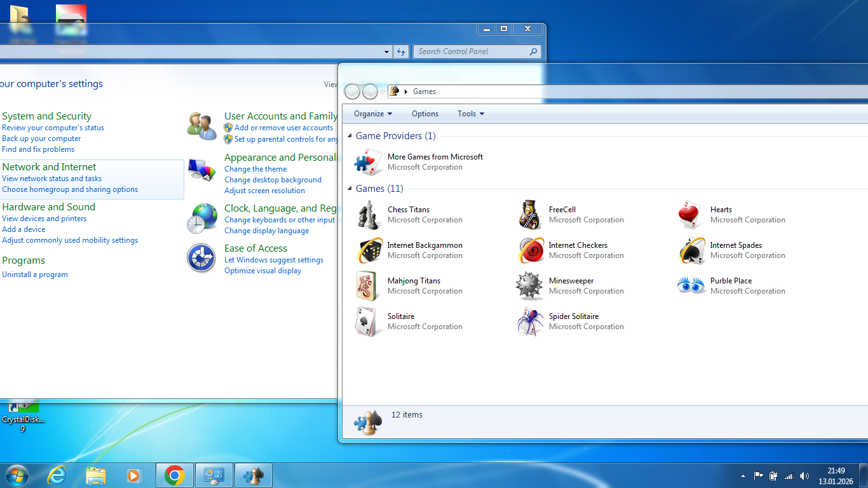
Task: Click Back up your computer link
Action: click(x=41, y=139)
